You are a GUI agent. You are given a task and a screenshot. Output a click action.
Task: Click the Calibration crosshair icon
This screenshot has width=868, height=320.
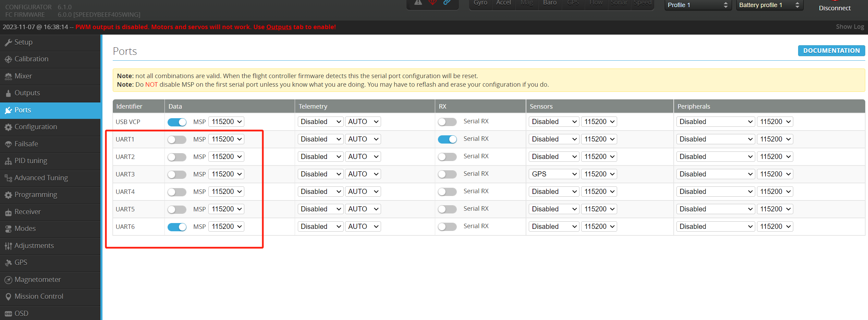point(8,59)
